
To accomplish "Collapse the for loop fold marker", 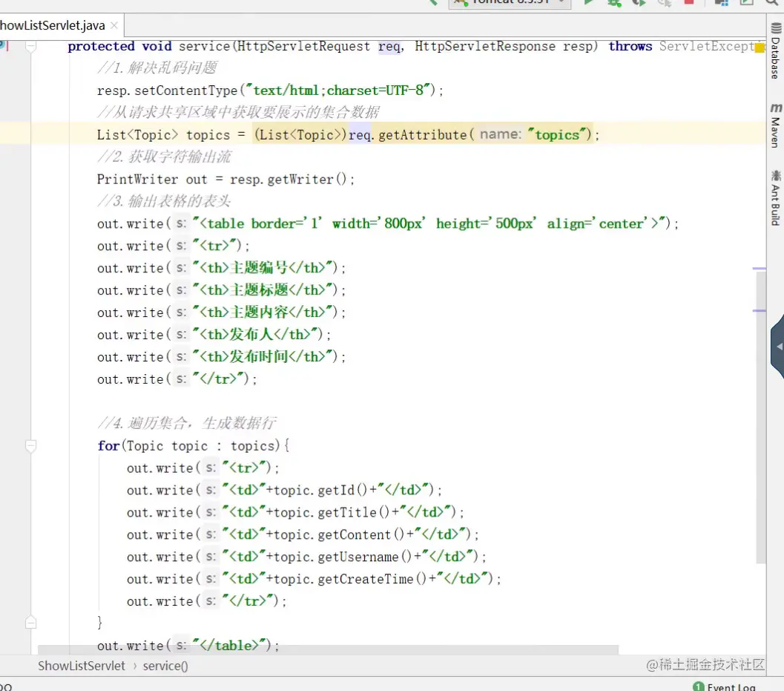I will tap(30, 445).
